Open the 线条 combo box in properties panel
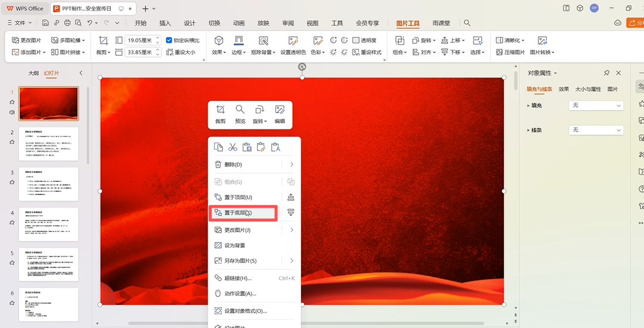Image resolution: width=644 pixels, height=328 pixels. pyautogui.click(x=596, y=130)
